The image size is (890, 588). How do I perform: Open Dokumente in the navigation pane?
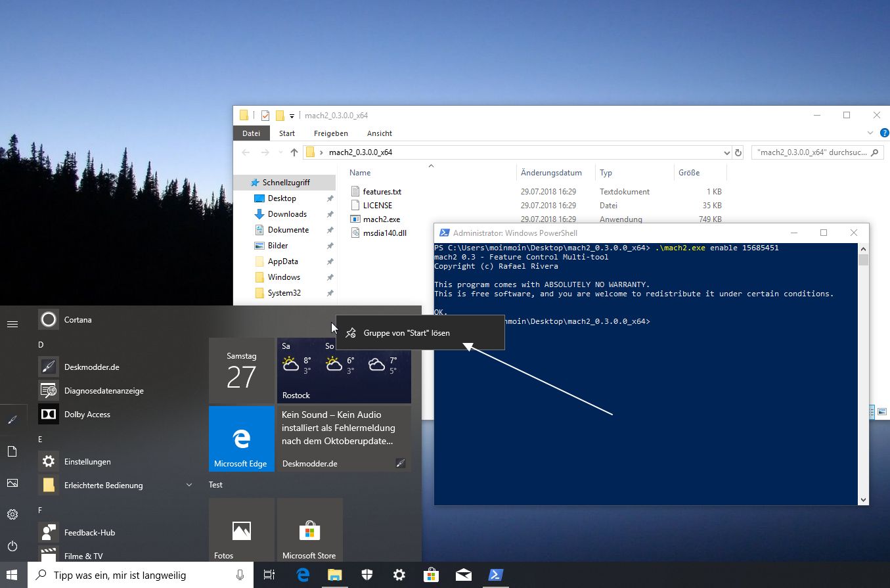288,230
